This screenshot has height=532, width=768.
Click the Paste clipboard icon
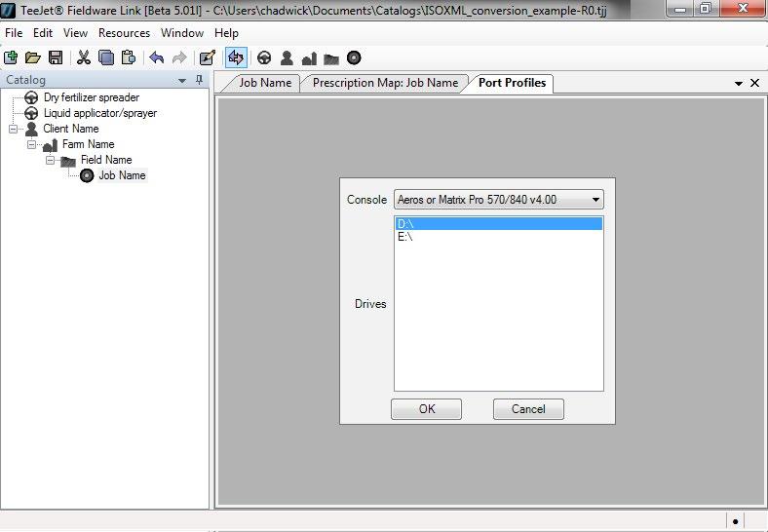[129, 57]
